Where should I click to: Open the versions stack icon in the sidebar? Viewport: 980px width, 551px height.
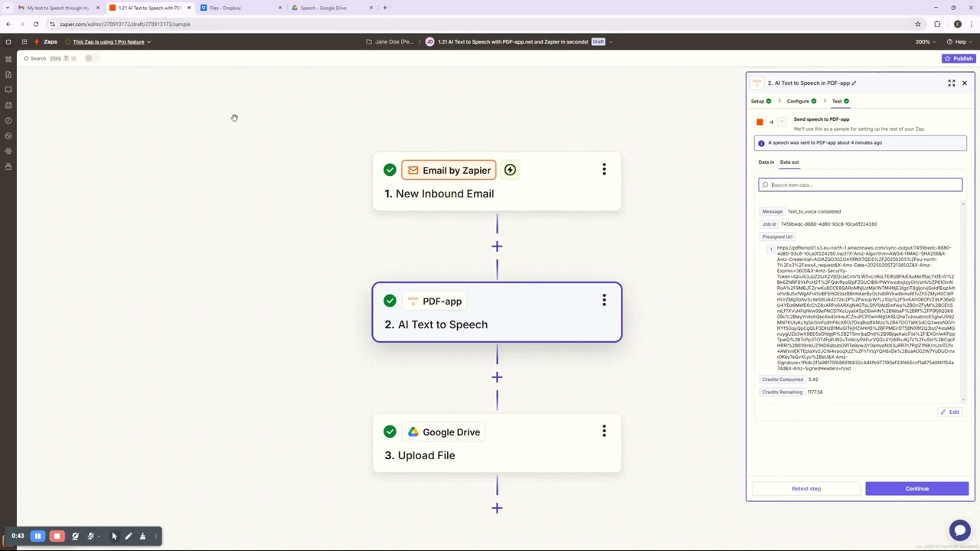(8, 166)
